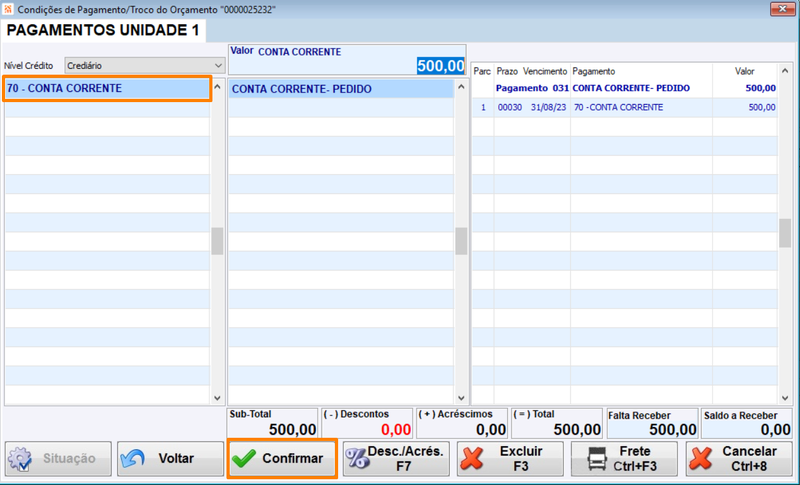Viewport: 800px width, 485px height.
Task: Click the Valor column header in the table
Action: pos(744,71)
